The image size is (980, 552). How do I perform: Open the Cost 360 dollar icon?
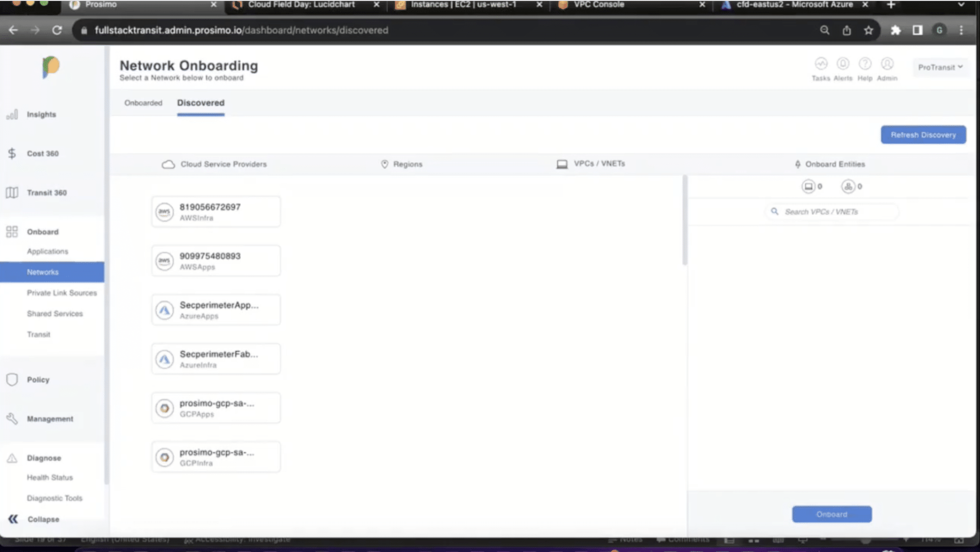click(12, 154)
